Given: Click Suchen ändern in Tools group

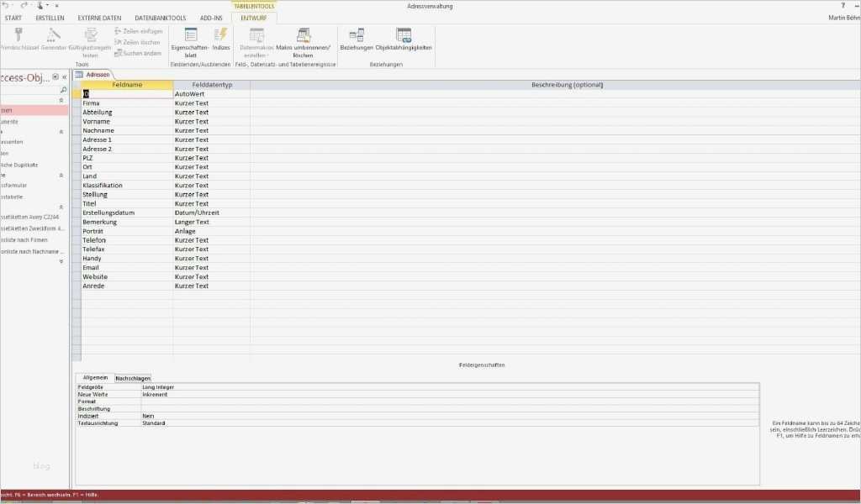Looking at the screenshot, I should (138, 53).
